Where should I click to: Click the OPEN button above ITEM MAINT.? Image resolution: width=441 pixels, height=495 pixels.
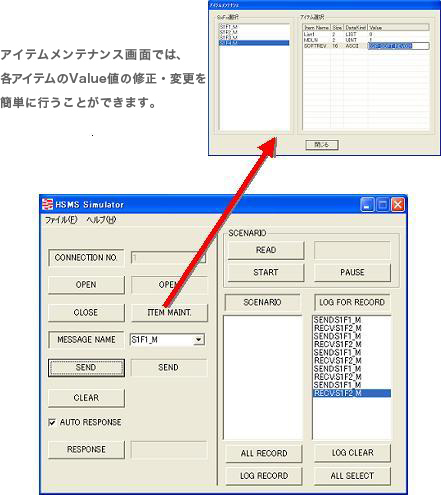point(169,285)
